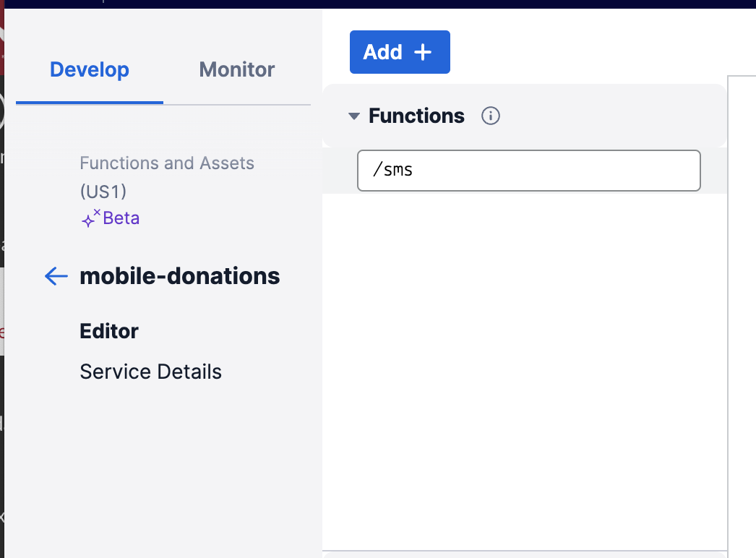Click the info icon next to Functions
Image resolution: width=756 pixels, height=558 pixels.
[490, 116]
